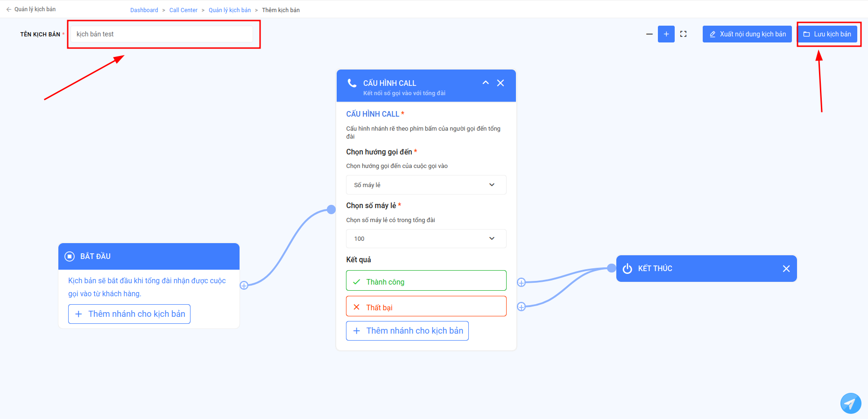Zoom out canvas with the minus icon
This screenshot has width=868, height=419.
(x=649, y=34)
